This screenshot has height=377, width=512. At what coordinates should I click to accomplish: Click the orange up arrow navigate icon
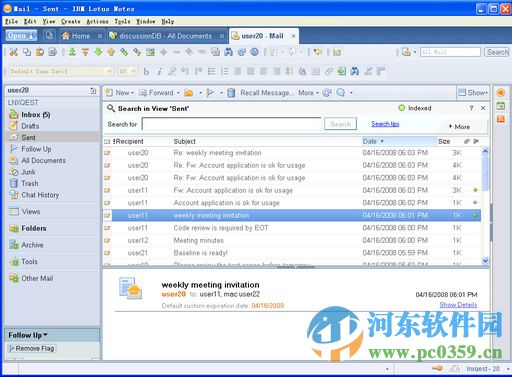coord(111,52)
